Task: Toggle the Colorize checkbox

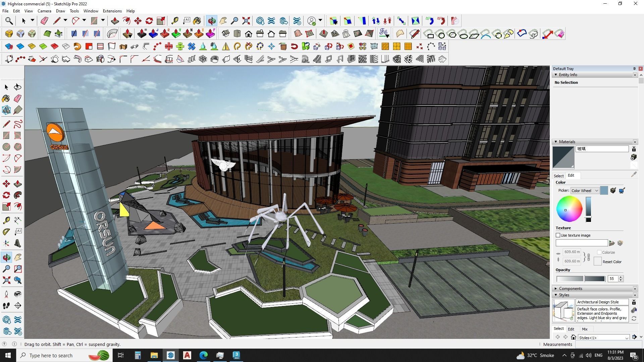Action: 599,252
